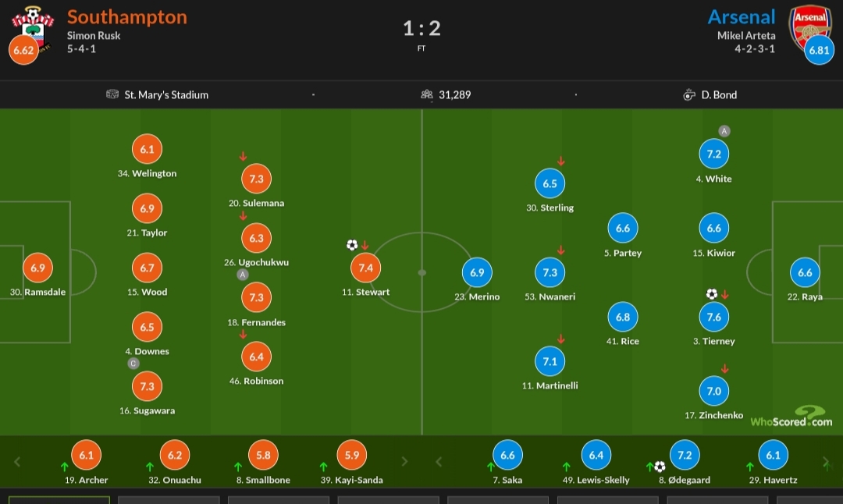Click the stadium icon beside St. Mary's Stadium
The width and height of the screenshot is (843, 504).
[x=112, y=94]
